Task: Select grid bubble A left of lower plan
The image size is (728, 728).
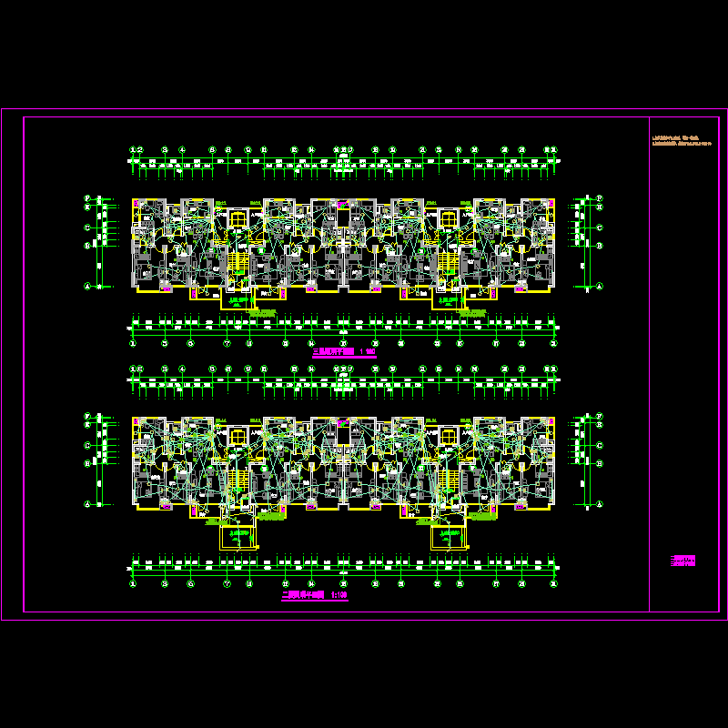Action: pyautogui.click(x=88, y=504)
